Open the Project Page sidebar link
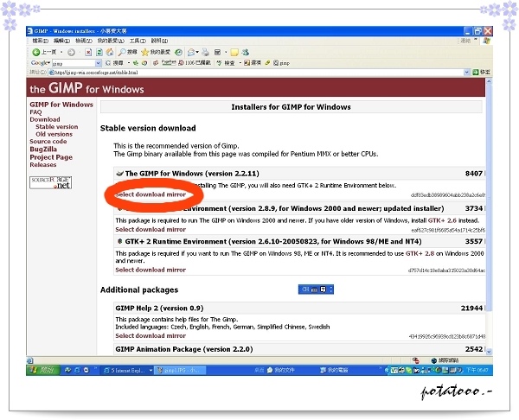The width and height of the screenshot is (519, 420). pos(51,157)
